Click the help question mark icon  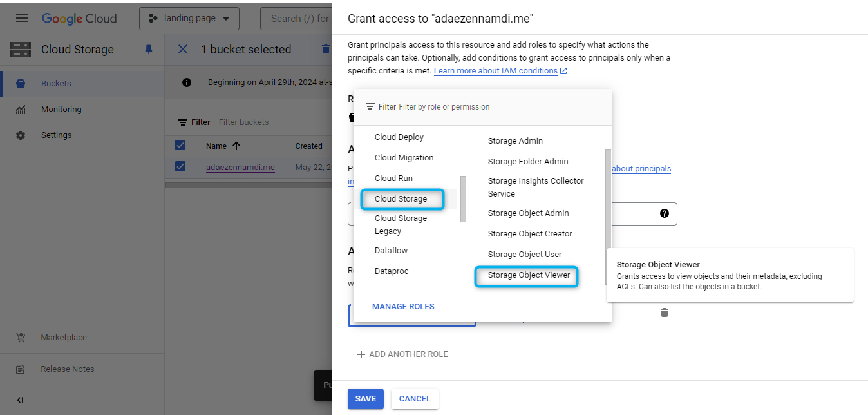pos(665,213)
